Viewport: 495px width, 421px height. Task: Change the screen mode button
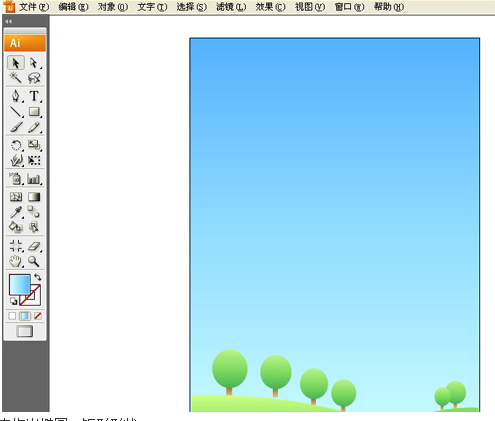pyautogui.click(x=25, y=332)
